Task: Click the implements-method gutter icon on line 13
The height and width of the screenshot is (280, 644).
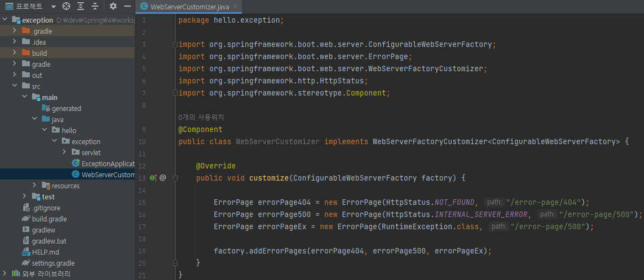Action: pos(154,178)
